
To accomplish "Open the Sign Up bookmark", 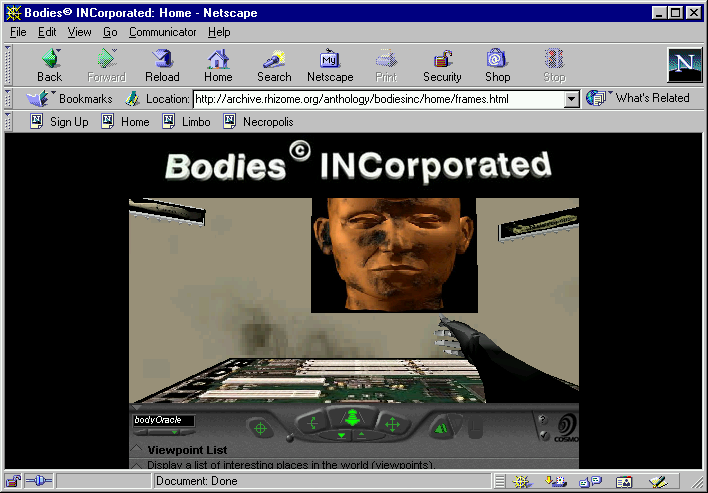I will coord(59,121).
